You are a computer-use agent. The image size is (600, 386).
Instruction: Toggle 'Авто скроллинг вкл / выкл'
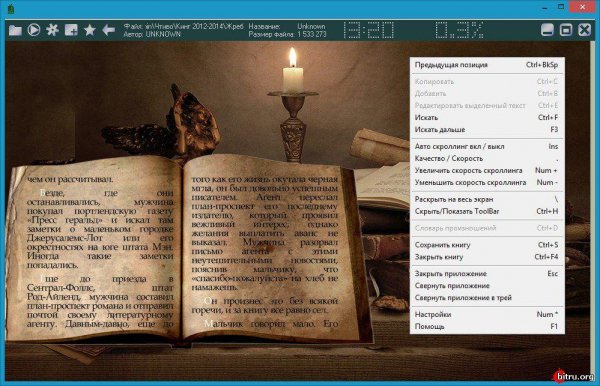(487, 147)
